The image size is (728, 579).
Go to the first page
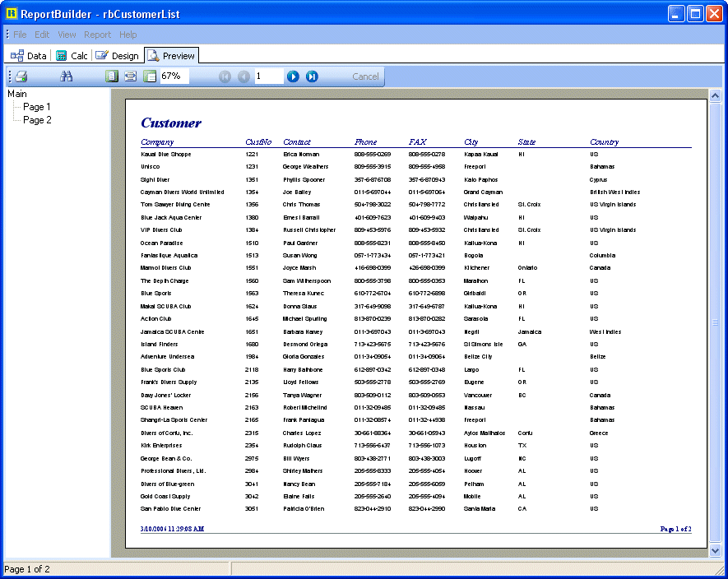pyautogui.click(x=225, y=76)
